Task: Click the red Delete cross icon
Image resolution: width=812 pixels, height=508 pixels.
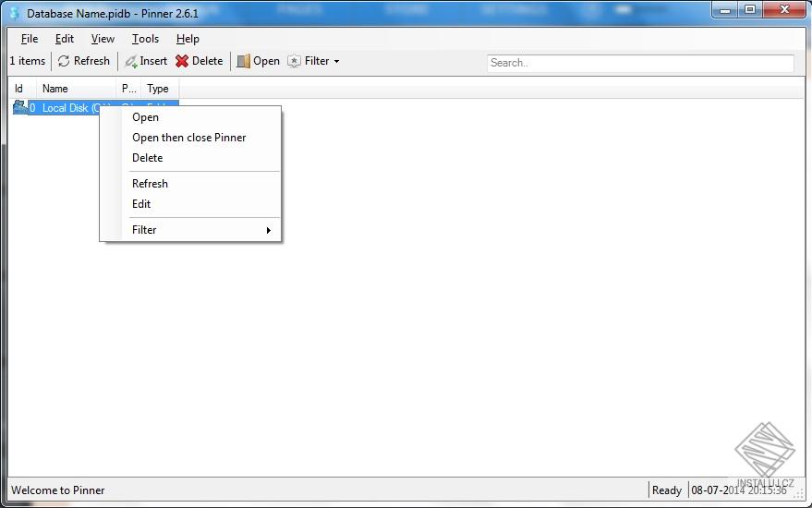Action: click(182, 61)
